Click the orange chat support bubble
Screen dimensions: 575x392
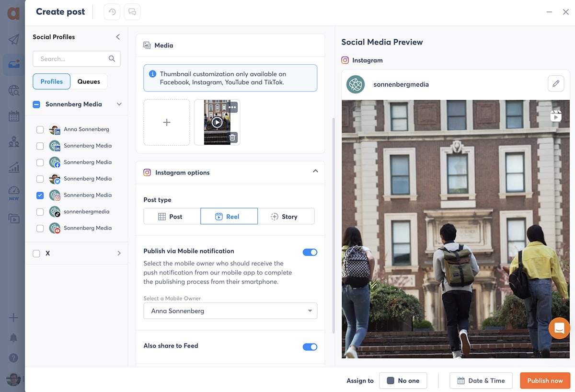coord(559,328)
